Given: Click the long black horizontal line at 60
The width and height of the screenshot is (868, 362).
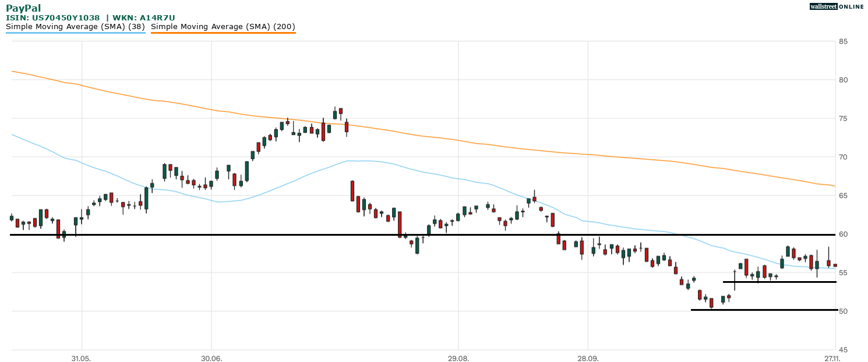Looking at the screenshot, I should click(x=291, y=235).
